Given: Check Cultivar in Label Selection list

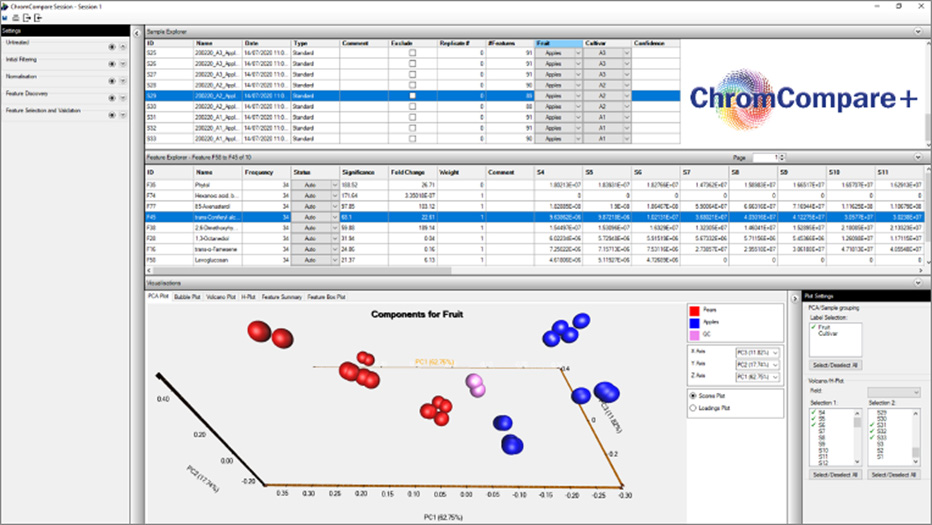Looking at the screenshot, I should [x=827, y=334].
